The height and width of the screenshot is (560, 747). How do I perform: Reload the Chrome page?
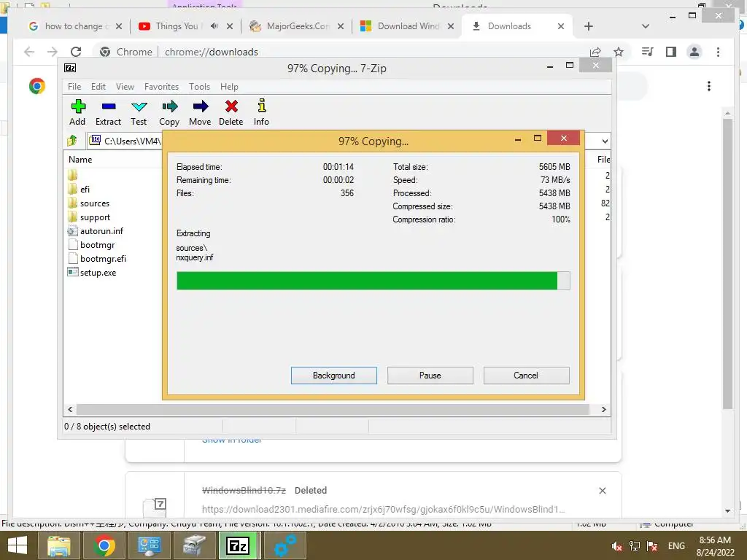pyautogui.click(x=76, y=52)
